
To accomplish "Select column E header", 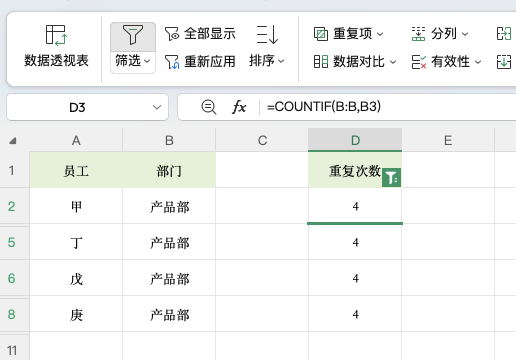I will coord(448,140).
